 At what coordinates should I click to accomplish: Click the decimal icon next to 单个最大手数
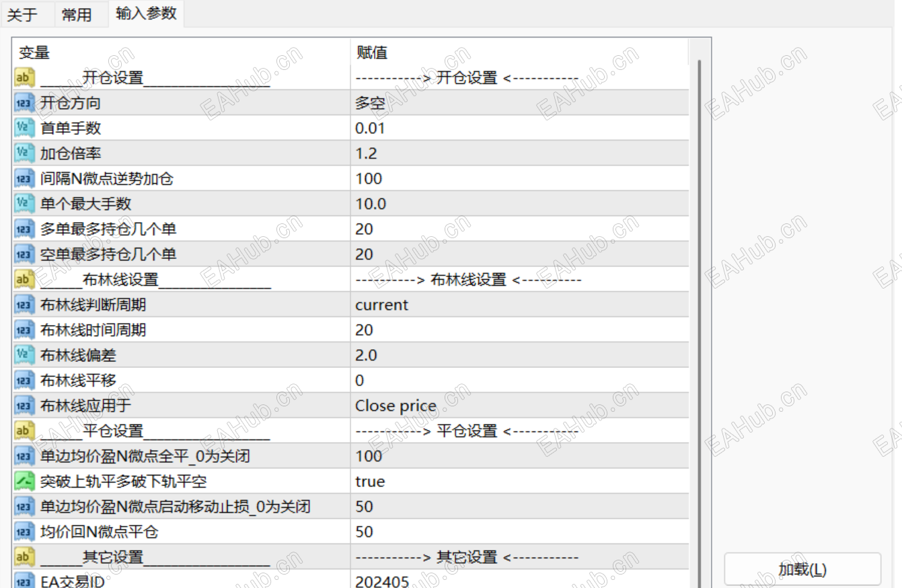click(x=22, y=203)
